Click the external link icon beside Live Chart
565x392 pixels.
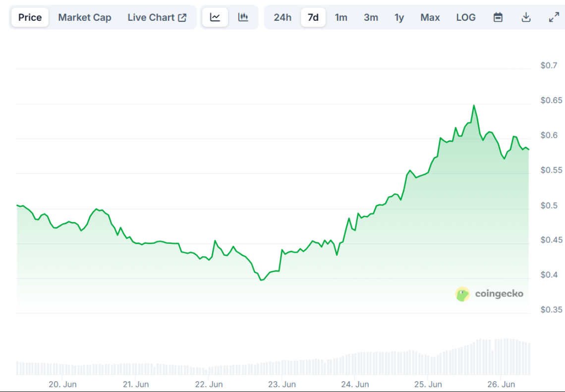coord(181,16)
